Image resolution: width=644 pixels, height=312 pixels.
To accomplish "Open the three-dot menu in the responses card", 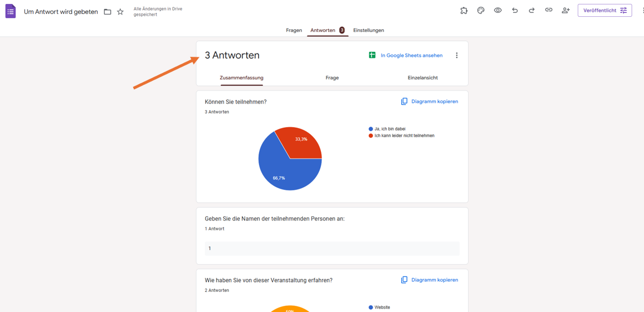I will pos(457,56).
